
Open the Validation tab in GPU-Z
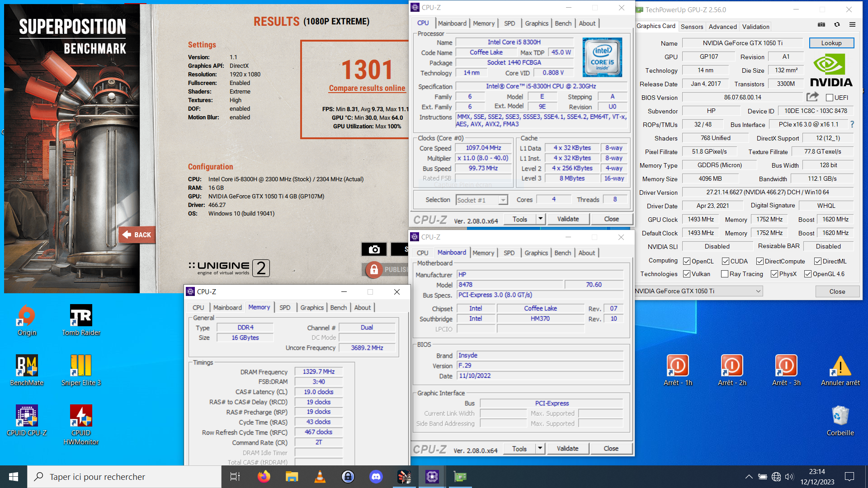[756, 27]
